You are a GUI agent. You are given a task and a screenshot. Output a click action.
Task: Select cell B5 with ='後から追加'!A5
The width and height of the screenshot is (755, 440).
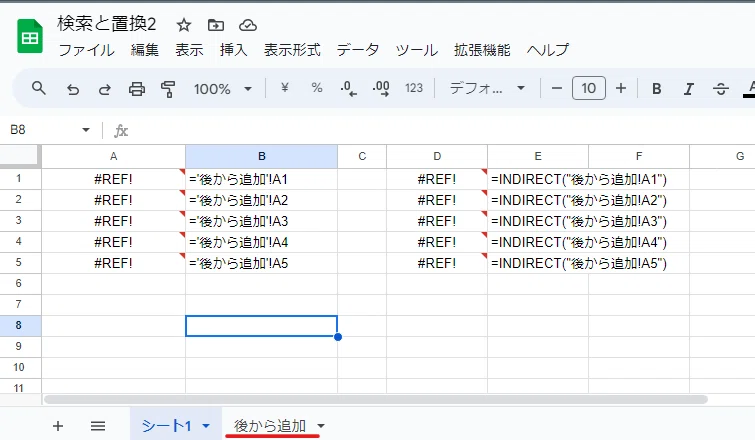click(x=261, y=263)
